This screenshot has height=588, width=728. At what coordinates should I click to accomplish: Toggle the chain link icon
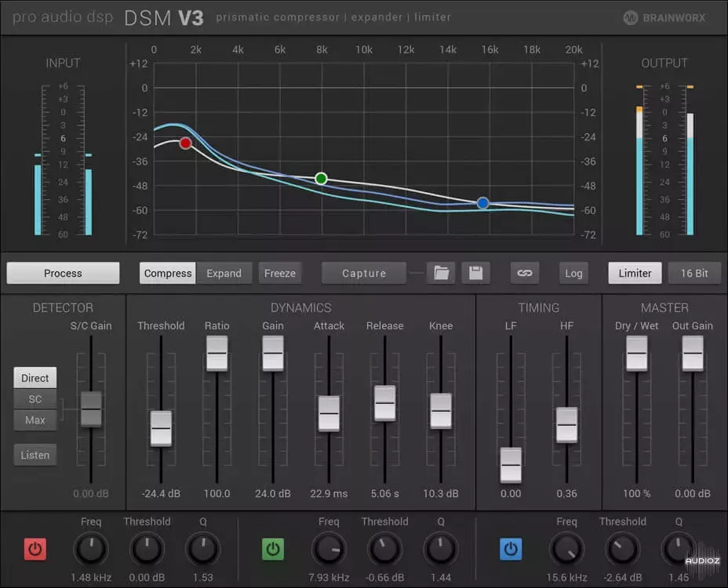(525, 273)
